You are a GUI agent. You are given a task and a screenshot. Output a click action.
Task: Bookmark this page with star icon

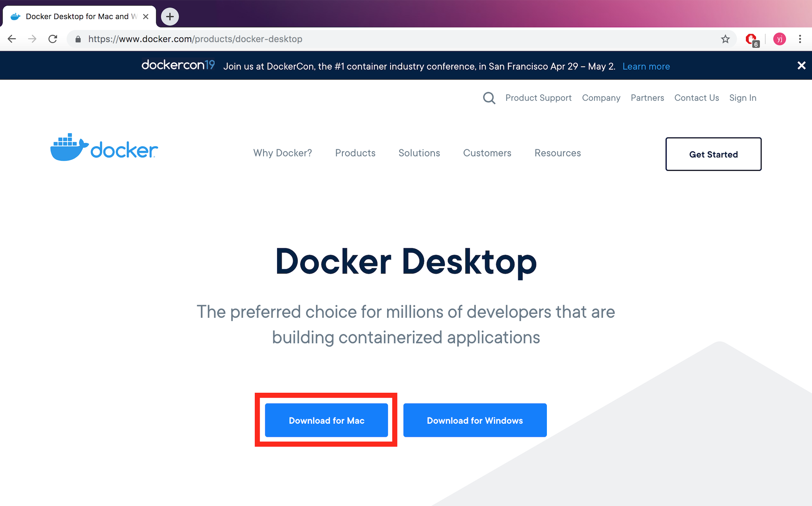tap(725, 39)
